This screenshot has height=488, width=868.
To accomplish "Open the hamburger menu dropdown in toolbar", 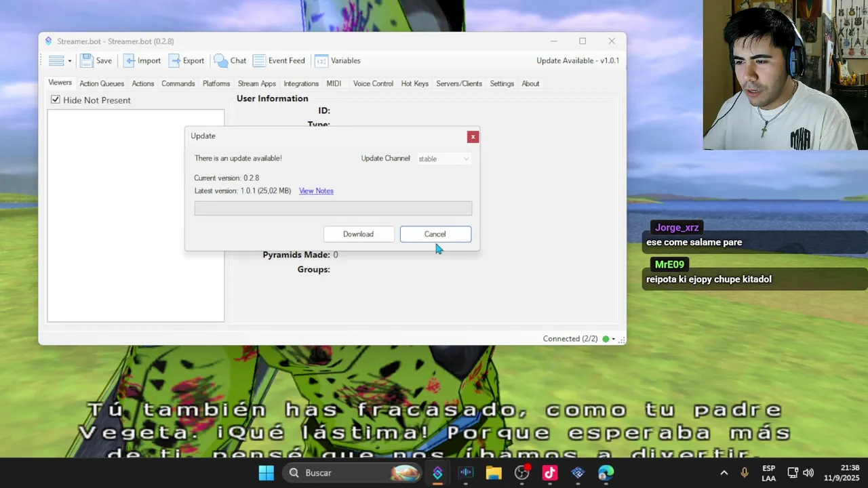I will point(60,61).
